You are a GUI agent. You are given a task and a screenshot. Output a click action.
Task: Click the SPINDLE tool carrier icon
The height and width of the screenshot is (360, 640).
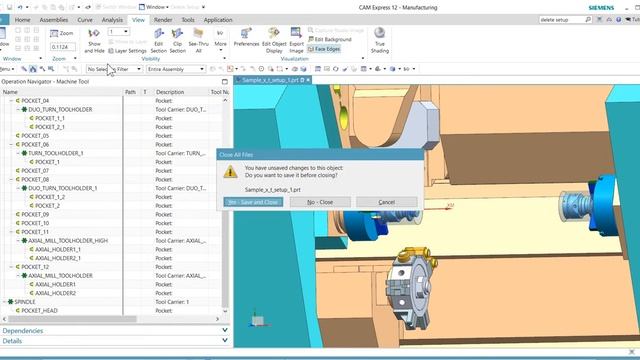point(11,302)
